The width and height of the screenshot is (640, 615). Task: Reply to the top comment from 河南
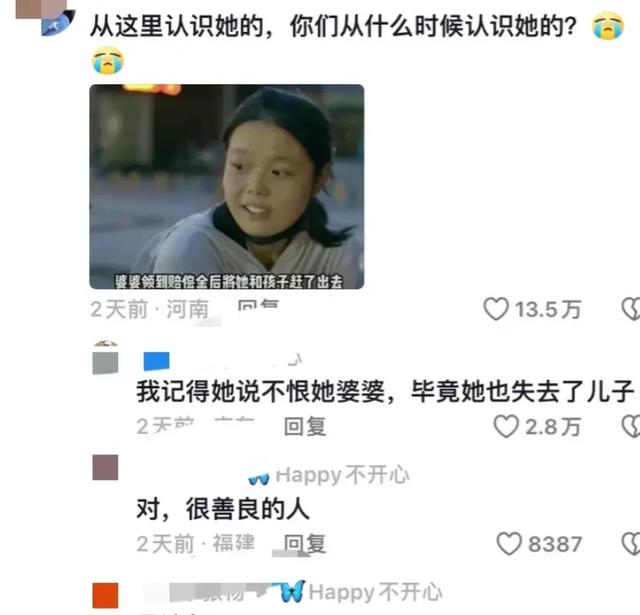(x=258, y=306)
